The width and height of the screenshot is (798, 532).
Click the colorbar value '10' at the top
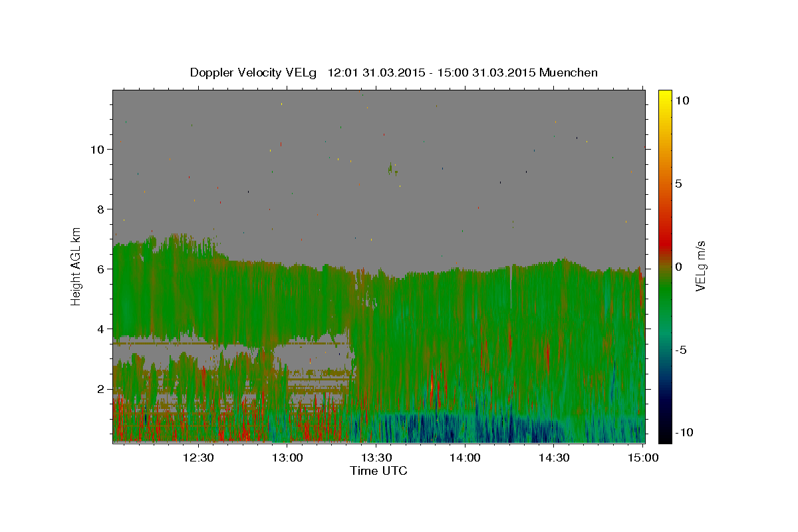pyautogui.click(x=682, y=100)
